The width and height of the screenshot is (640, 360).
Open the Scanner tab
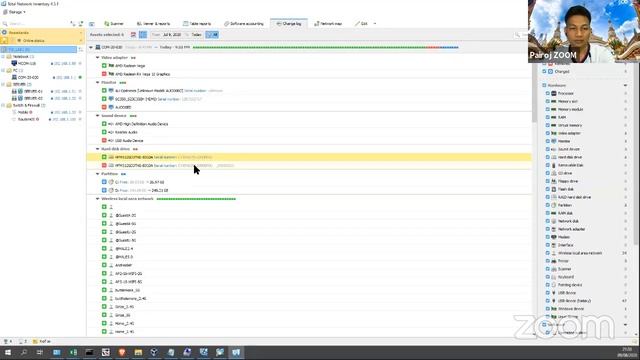coord(114,24)
